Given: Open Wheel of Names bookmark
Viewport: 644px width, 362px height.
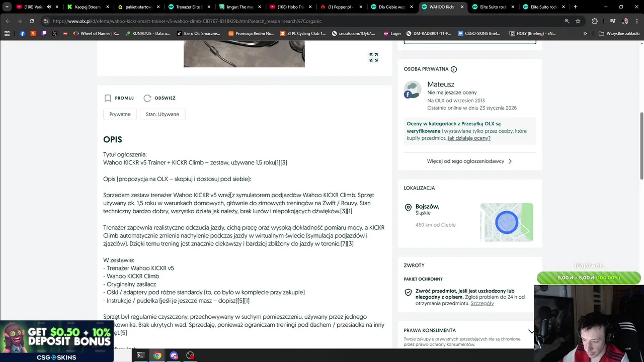Looking at the screenshot, I should [x=96, y=34].
